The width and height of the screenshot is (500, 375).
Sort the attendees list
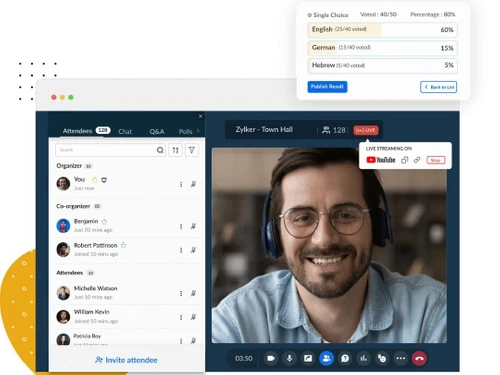point(176,150)
